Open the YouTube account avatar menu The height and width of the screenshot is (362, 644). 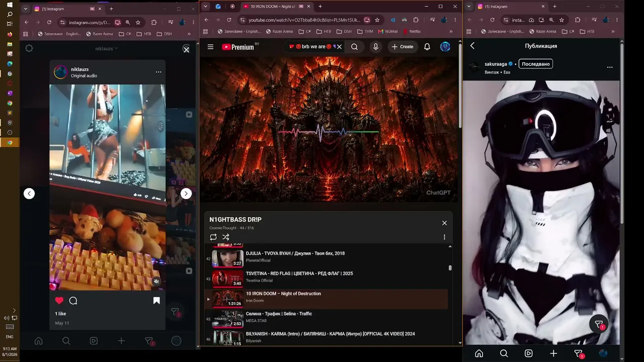coord(445,47)
